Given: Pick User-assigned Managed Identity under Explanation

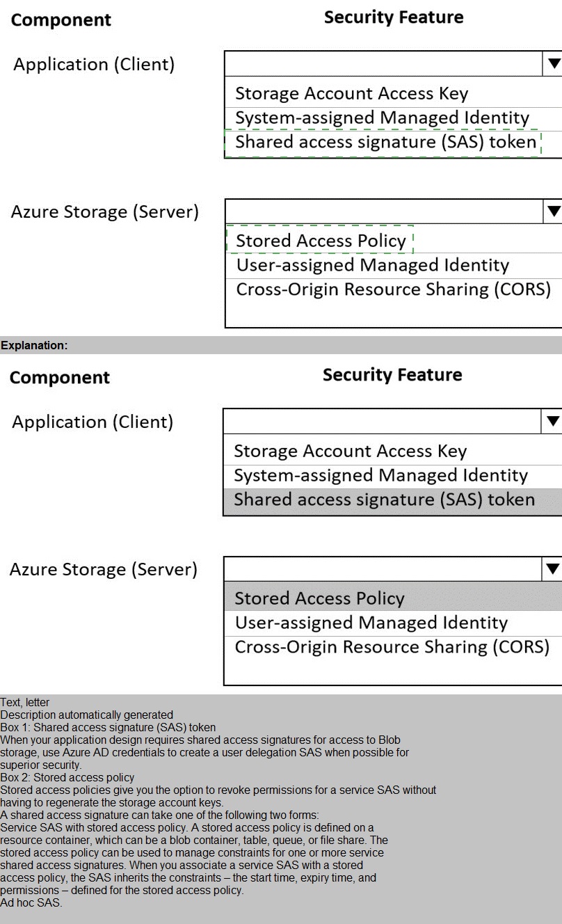Looking at the screenshot, I should (371, 623).
